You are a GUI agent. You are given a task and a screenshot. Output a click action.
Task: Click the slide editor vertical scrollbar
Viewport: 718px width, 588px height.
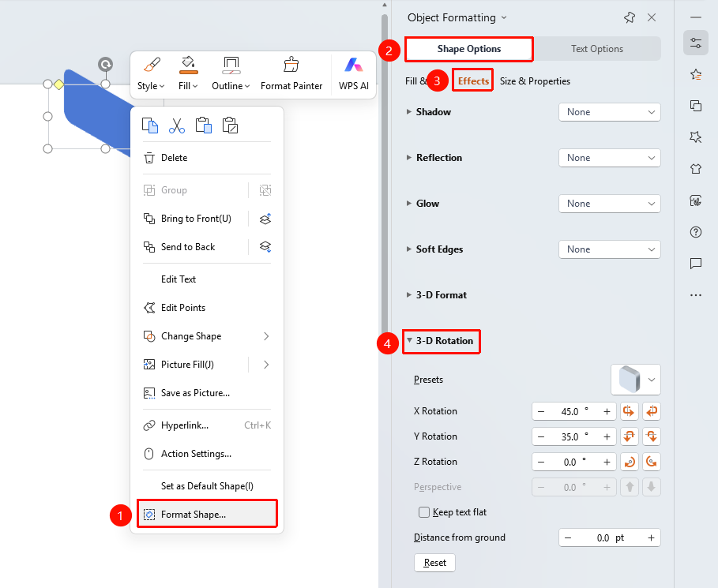[x=384, y=174]
